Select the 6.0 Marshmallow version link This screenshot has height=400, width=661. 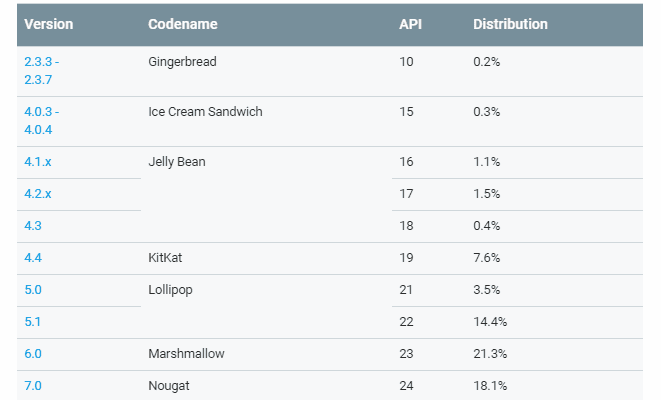[x=33, y=354]
